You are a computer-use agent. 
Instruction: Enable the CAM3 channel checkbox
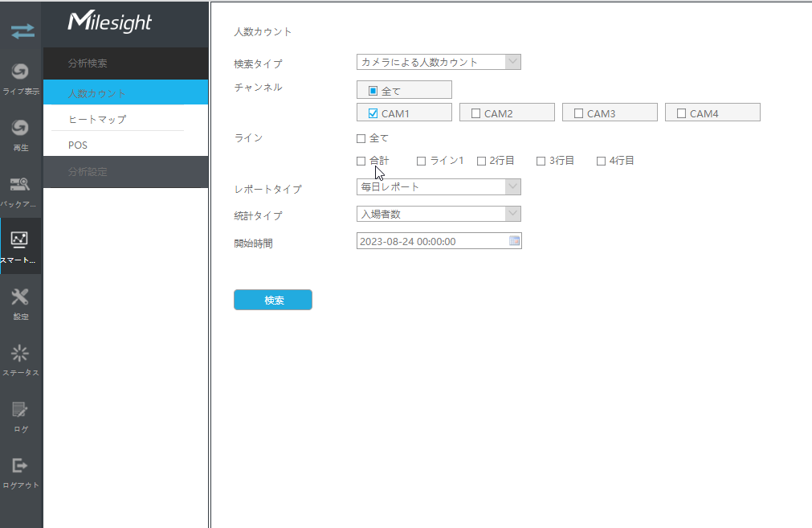pyautogui.click(x=578, y=113)
